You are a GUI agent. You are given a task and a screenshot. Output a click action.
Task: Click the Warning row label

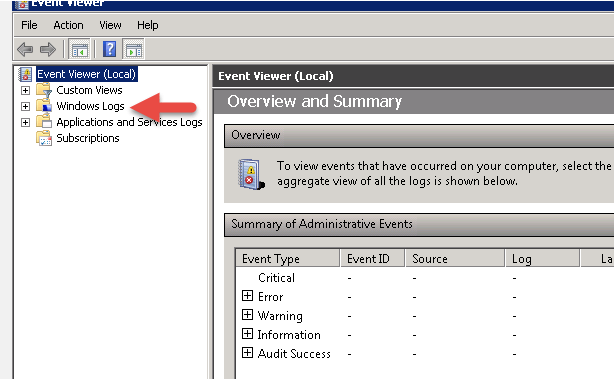coord(280,316)
